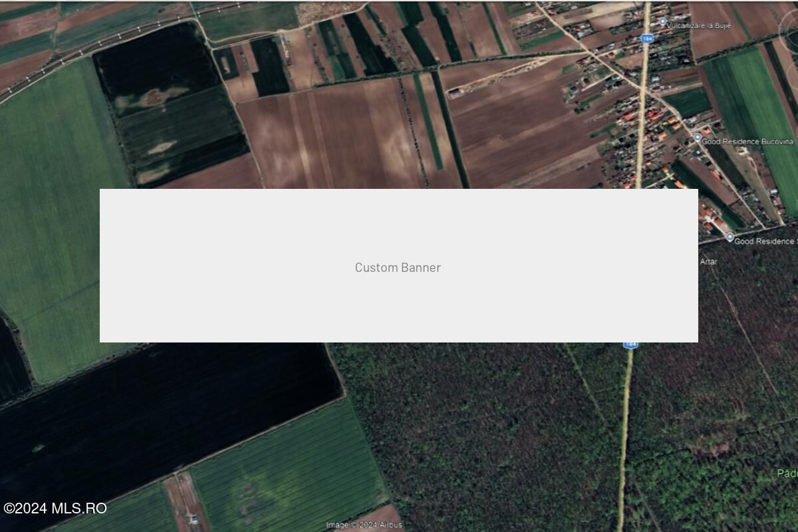798x532 pixels.
Task: Select the truncated Good Residence label
Action: pos(765,241)
